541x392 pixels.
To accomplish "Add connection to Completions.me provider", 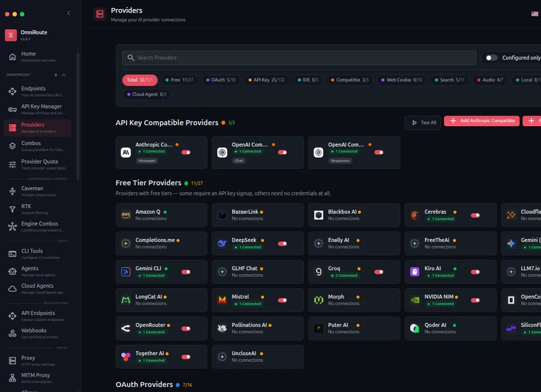I will pyautogui.click(x=126, y=243).
